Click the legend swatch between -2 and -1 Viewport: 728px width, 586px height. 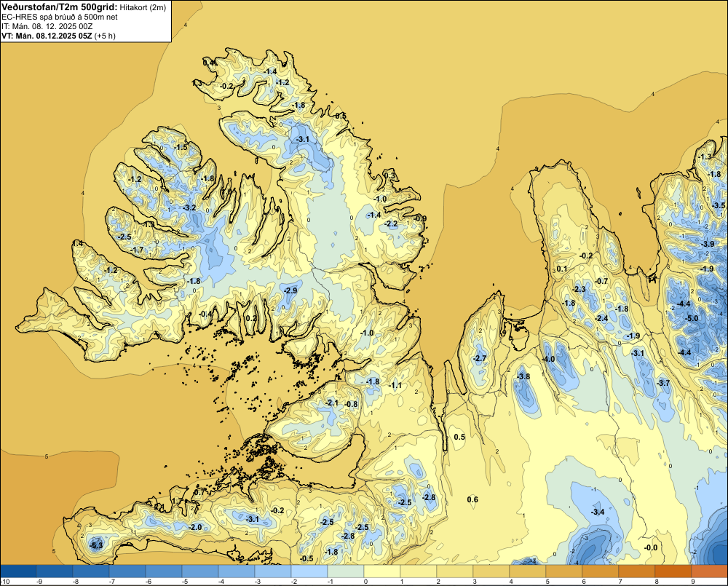pos(309,571)
